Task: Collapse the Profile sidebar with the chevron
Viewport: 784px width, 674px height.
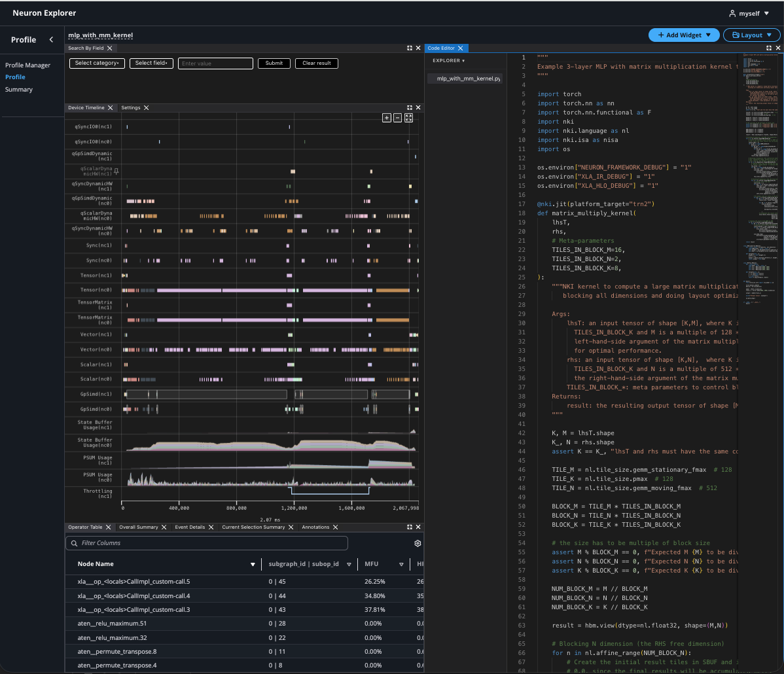Action: pos(52,39)
